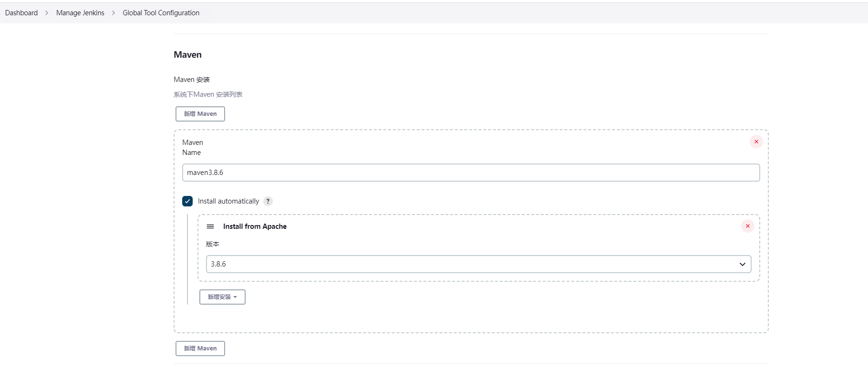Grab the Install from Apache drag handle
The image size is (868, 369).
210,226
